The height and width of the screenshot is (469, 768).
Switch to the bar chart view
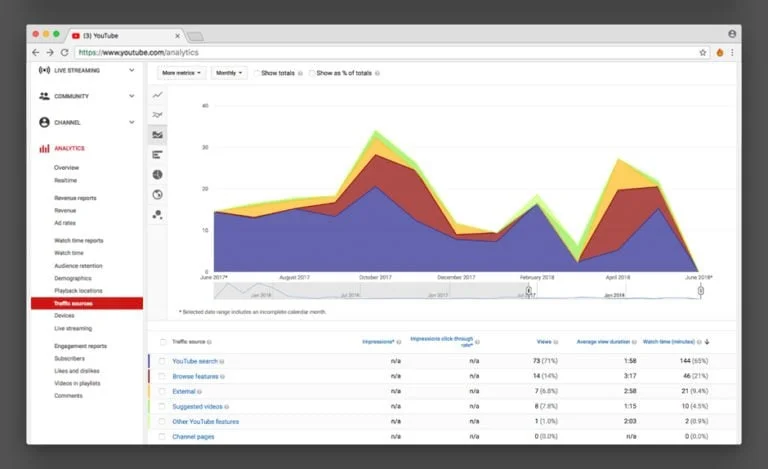point(158,155)
